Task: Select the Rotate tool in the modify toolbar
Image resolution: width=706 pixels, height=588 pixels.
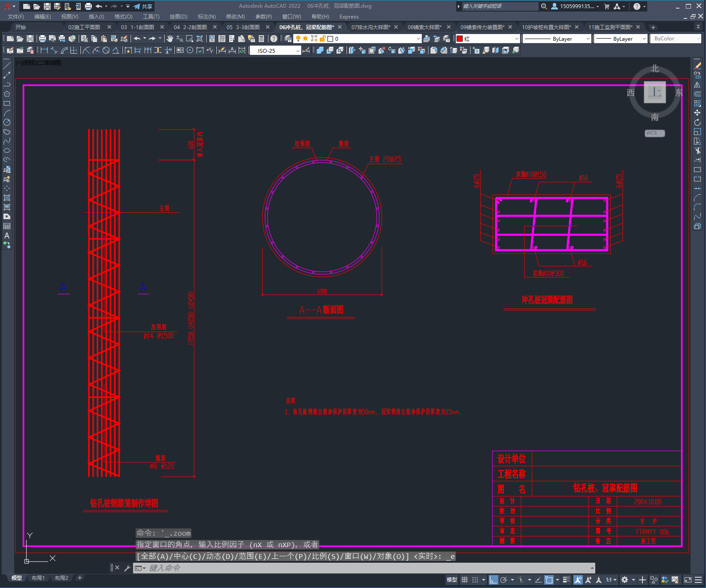Action: pos(697,122)
